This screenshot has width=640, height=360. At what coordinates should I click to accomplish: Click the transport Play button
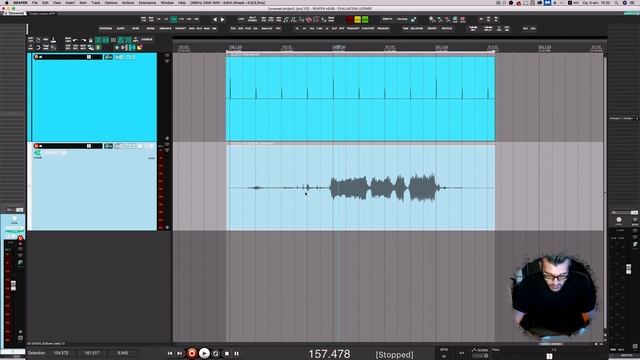204,353
